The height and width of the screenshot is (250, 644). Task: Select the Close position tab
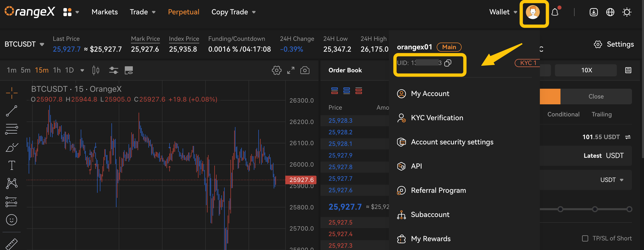coord(596,97)
